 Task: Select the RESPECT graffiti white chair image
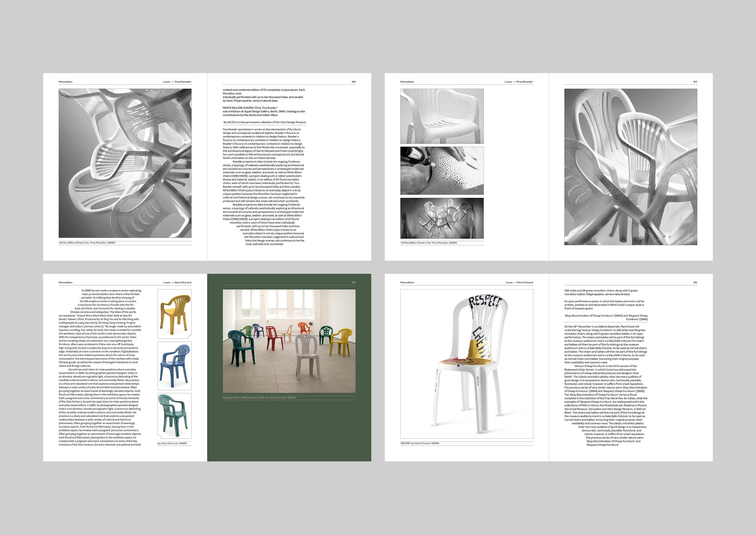(x=467, y=364)
